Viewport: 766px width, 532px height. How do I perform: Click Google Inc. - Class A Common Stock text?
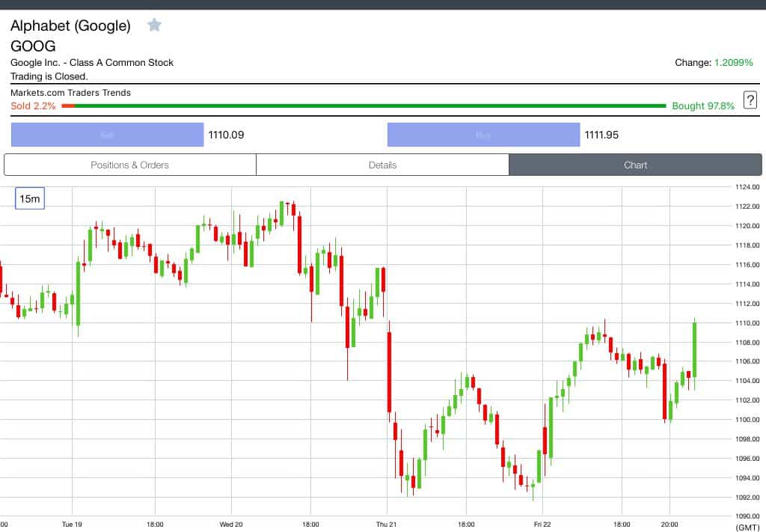coord(92,63)
